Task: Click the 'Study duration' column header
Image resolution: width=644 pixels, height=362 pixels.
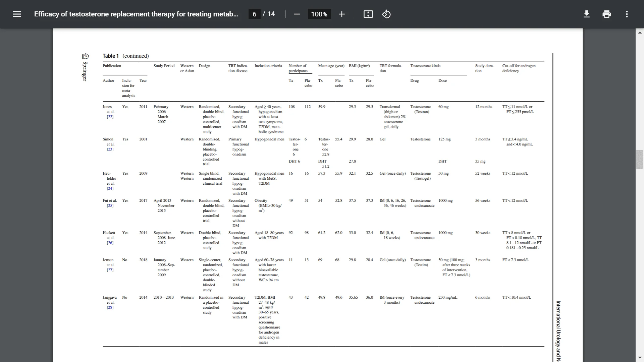Action: (x=484, y=68)
